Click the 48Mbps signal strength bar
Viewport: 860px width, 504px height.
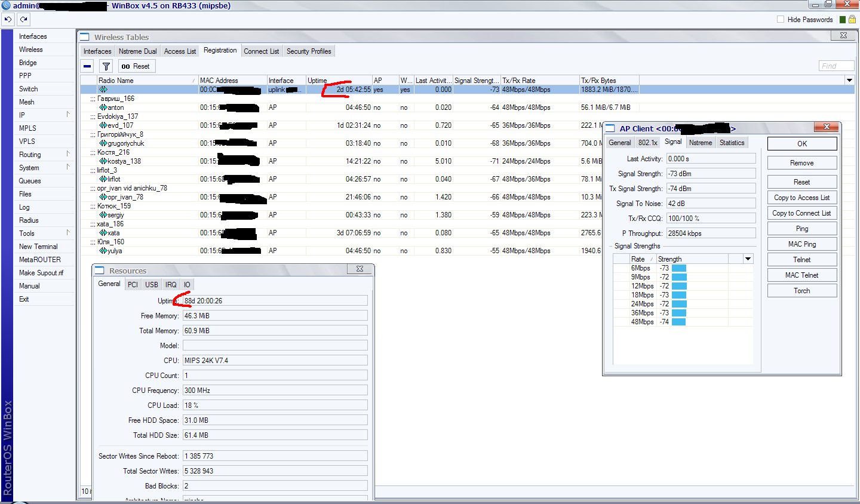coord(678,322)
